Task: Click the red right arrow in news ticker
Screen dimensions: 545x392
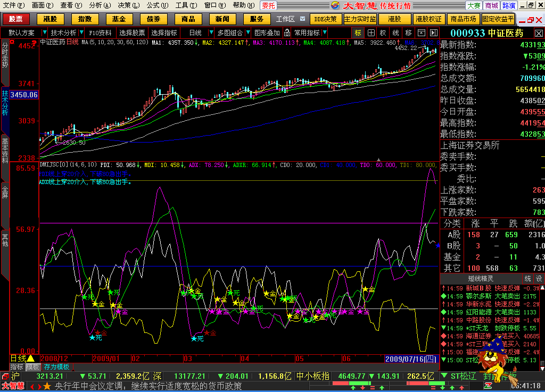Action: point(40,386)
